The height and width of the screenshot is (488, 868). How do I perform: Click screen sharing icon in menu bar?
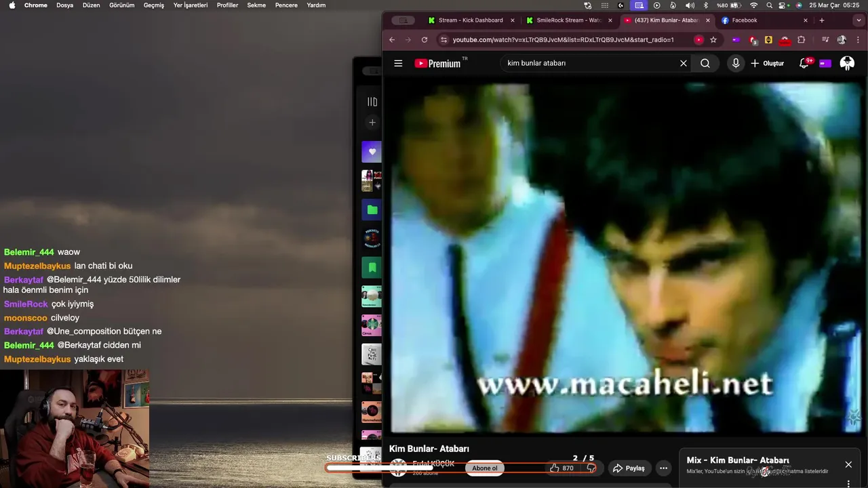638,5
